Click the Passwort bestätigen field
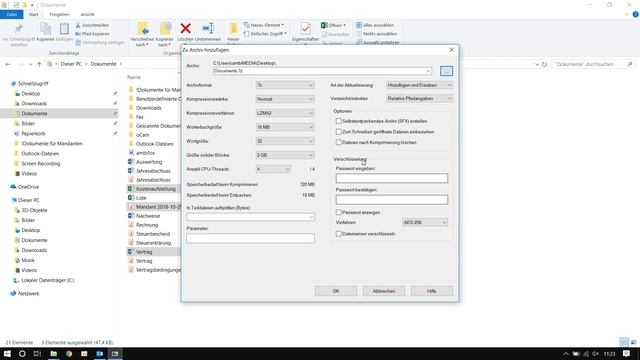 coord(392,200)
